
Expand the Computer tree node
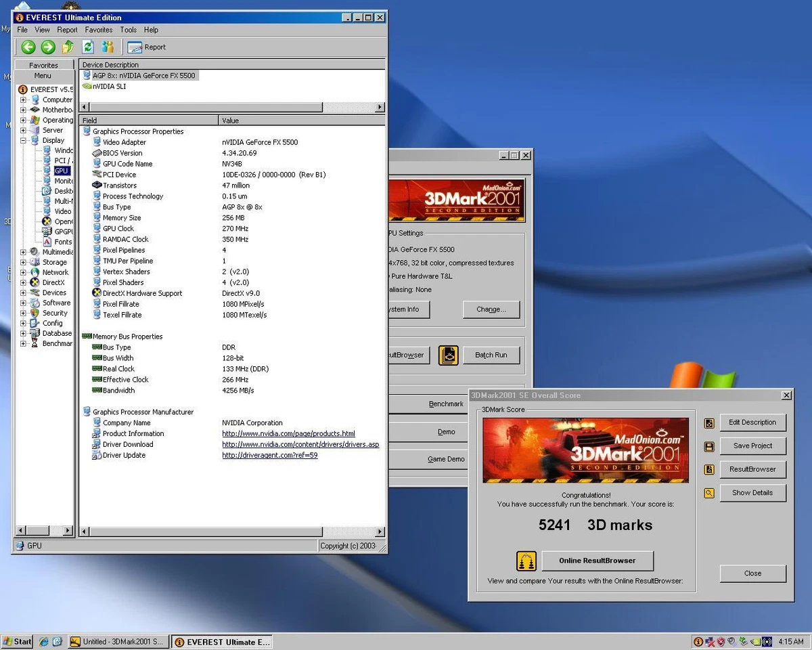tap(23, 100)
